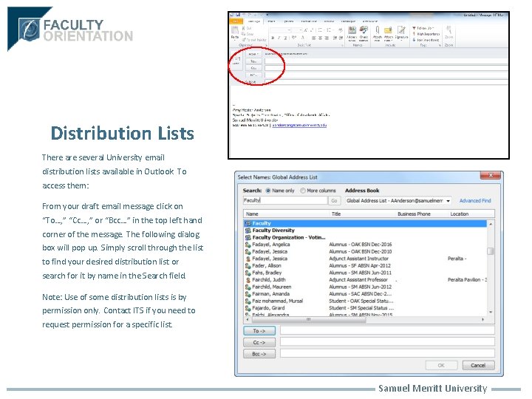Screen dimensions: 532x399
Task: Click the Attach Item envelope icon
Action: pos(388,30)
